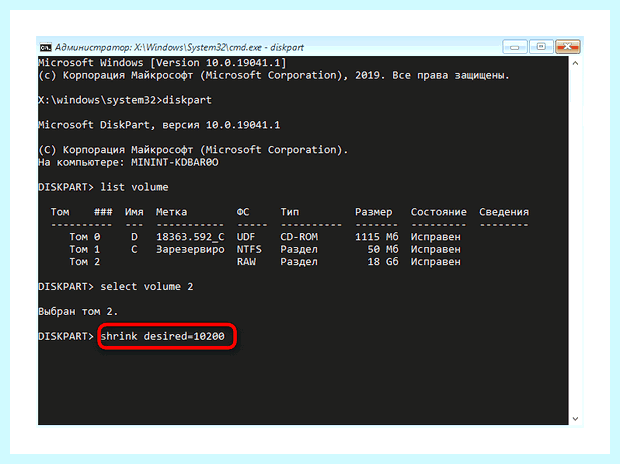Click the 'Том 0' row label

pos(85,237)
